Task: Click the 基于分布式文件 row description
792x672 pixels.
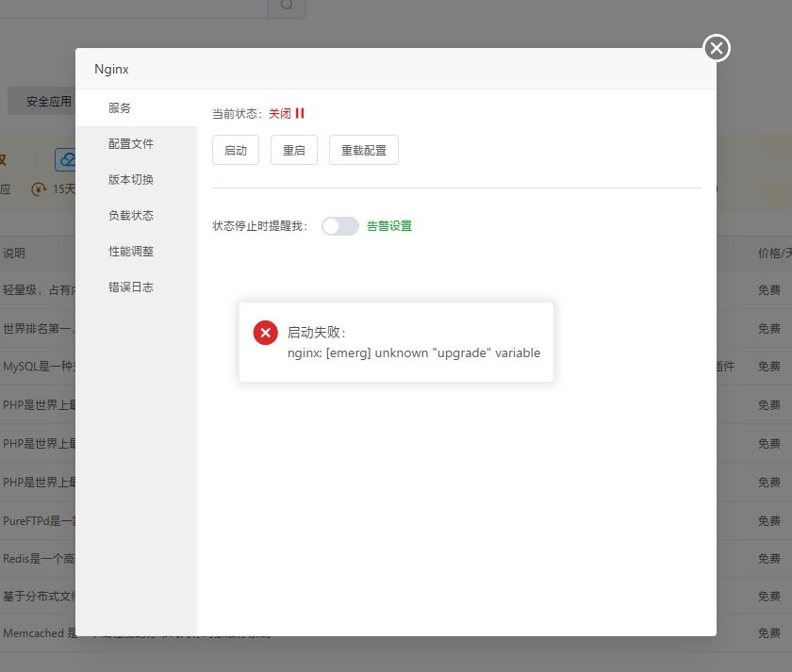Action: (39, 597)
